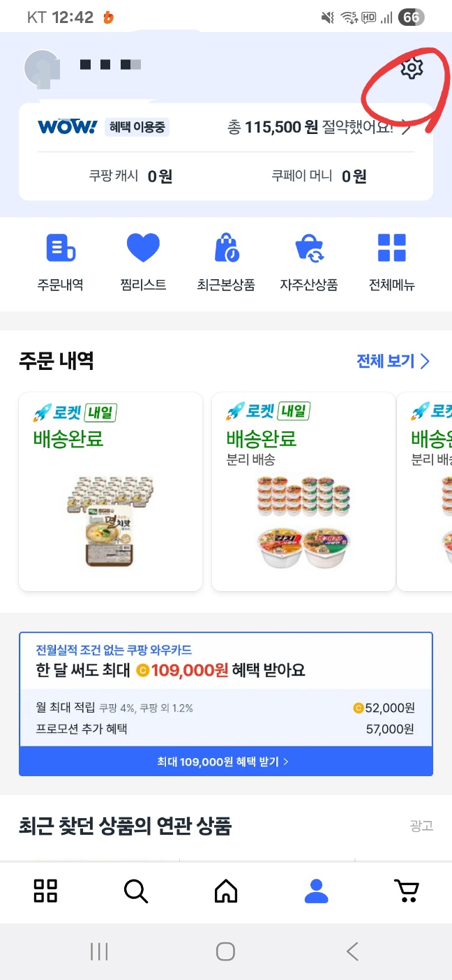
Task: Open cart icon in bottom navigation
Action: point(406,891)
